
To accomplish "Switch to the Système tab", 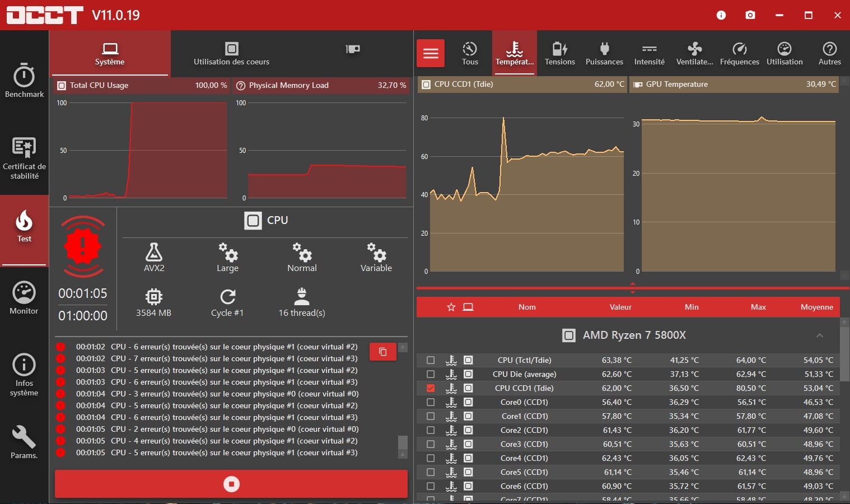I will 110,54.
